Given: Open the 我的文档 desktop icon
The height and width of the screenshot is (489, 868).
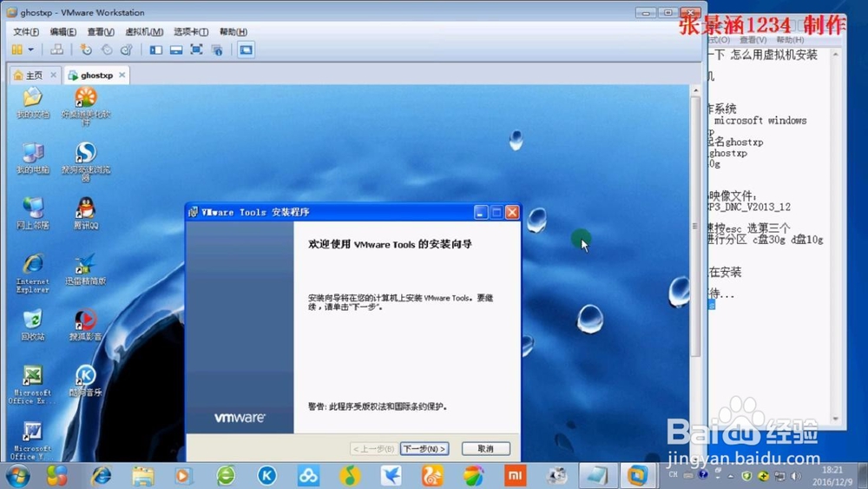Looking at the screenshot, I should click(x=33, y=102).
